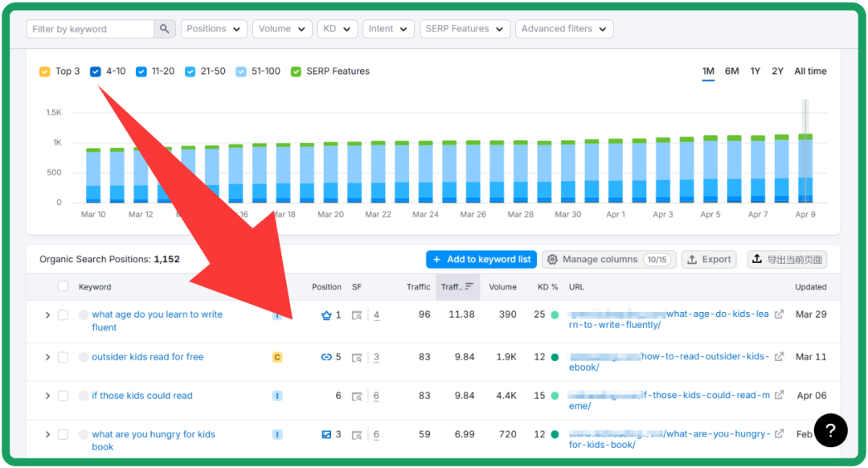Open external link for what-age-do-kids-learn URL
The width and height of the screenshot is (868, 468).
779,314
